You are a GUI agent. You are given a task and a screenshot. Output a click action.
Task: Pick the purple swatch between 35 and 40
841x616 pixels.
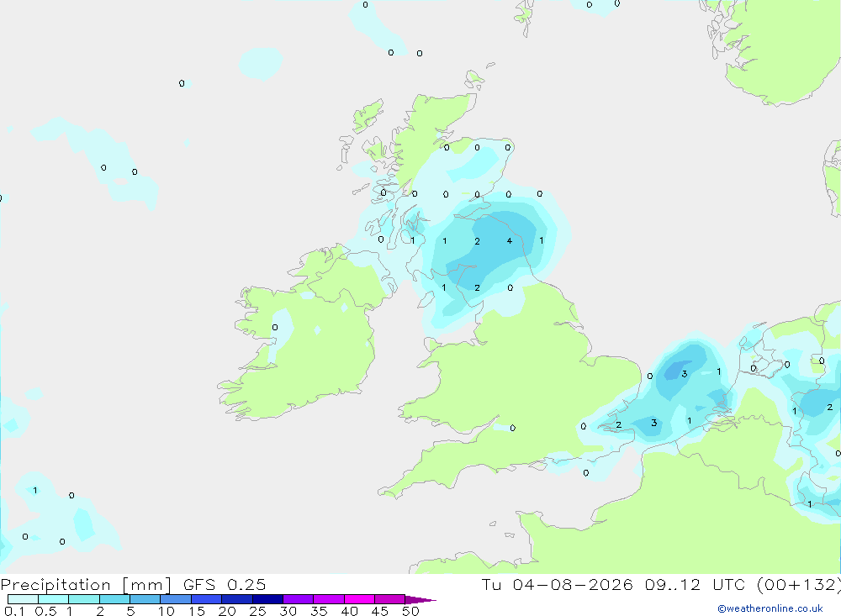click(328, 599)
